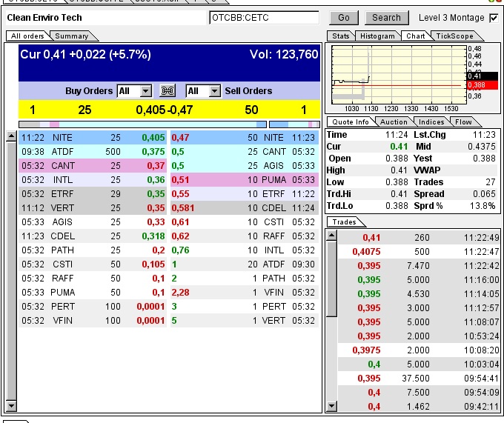Click the link icon between order filters
This screenshot has width=504, height=423.
pos(168,91)
